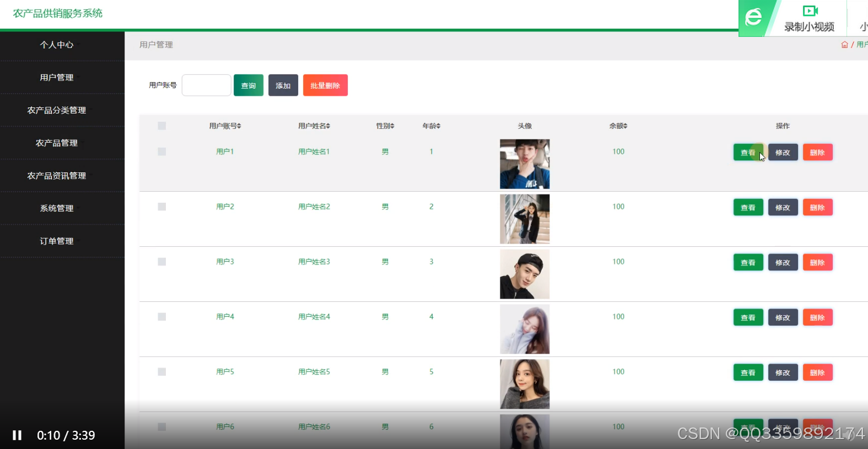Delete 用户1 with the 删除 button
This screenshot has height=449, width=868.
(x=818, y=153)
